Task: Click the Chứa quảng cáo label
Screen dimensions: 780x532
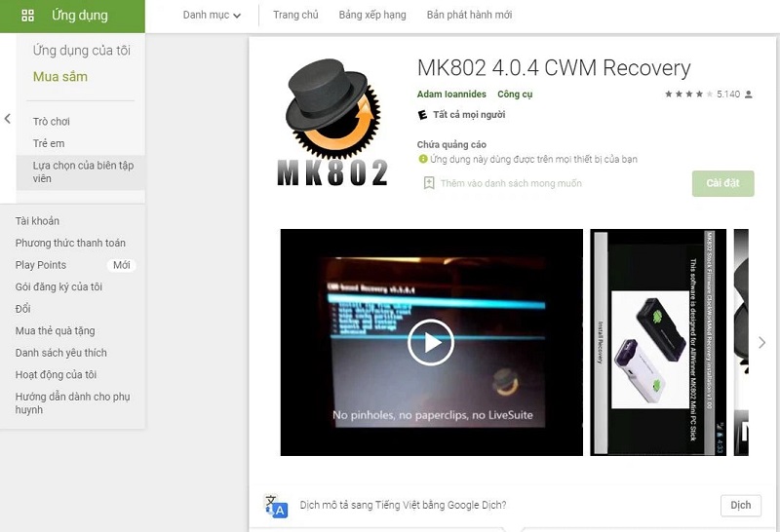Action: tap(451, 144)
